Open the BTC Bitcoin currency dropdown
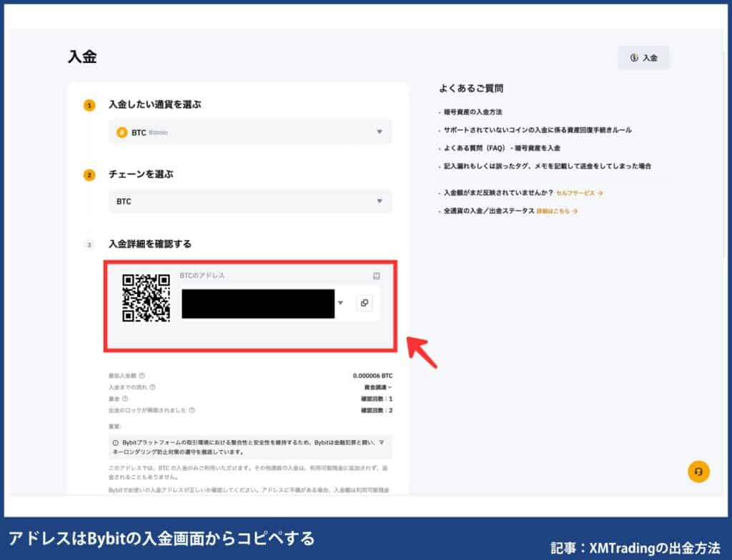Screen dimensions: 732x560 (250, 132)
